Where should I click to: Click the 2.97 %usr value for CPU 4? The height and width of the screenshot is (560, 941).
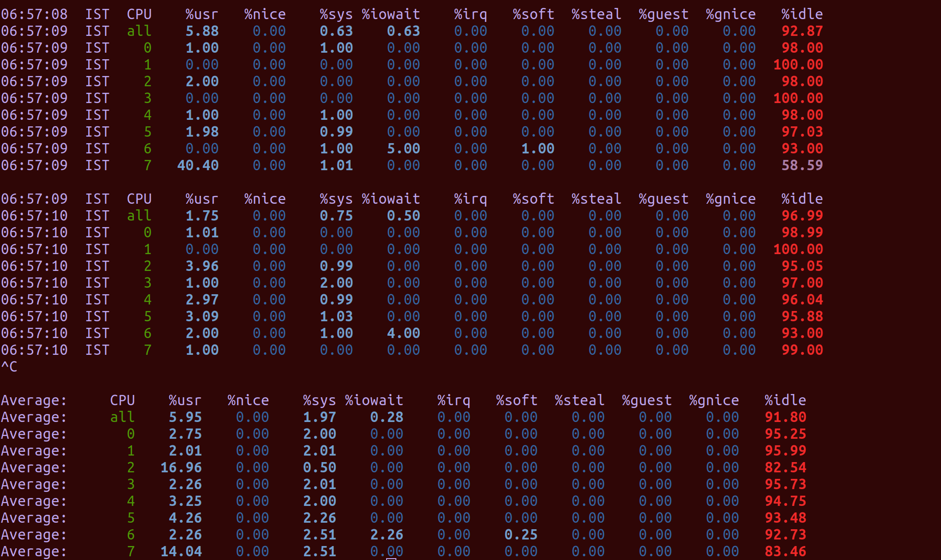202,300
